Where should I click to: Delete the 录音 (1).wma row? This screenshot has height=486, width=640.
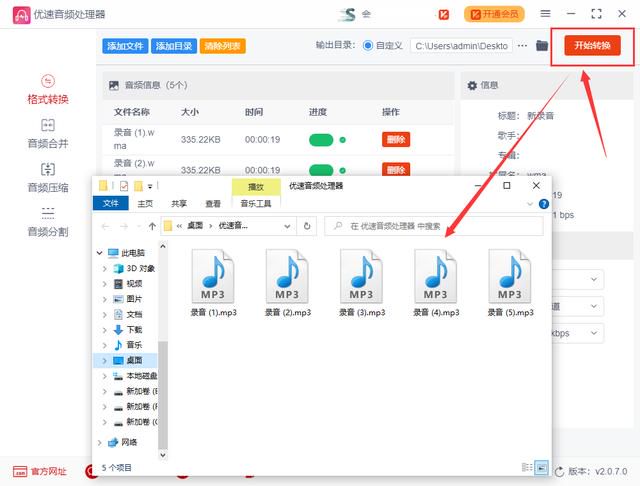(396, 140)
